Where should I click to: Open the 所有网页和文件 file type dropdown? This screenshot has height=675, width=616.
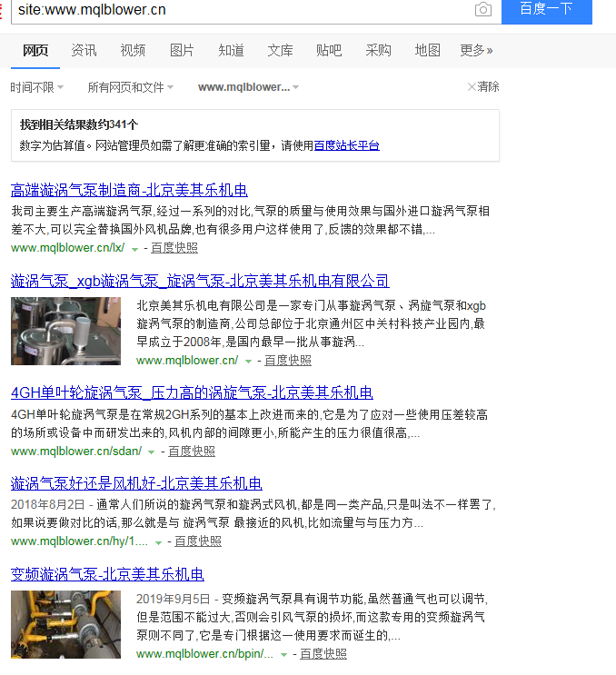tap(131, 87)
